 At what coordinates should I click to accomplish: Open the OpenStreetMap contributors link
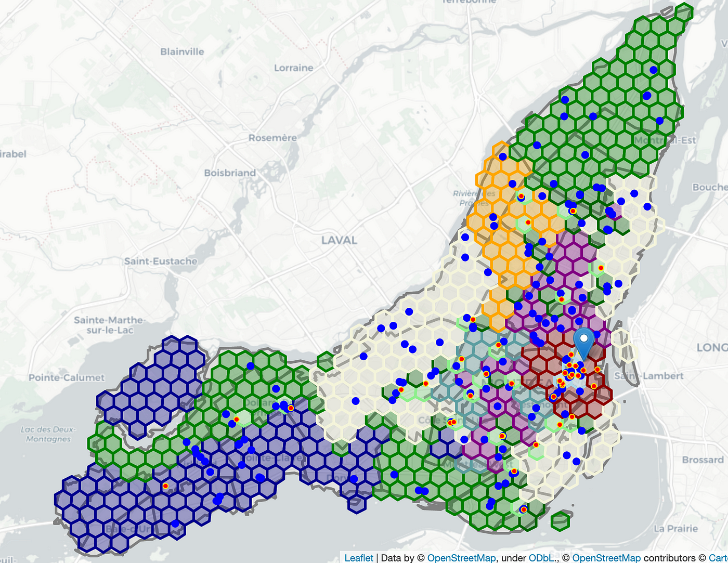(x=606, y=558)
